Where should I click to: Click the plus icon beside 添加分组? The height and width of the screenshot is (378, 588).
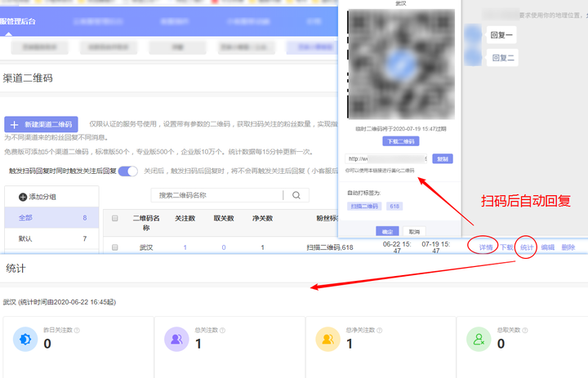(x=23, y=197)
